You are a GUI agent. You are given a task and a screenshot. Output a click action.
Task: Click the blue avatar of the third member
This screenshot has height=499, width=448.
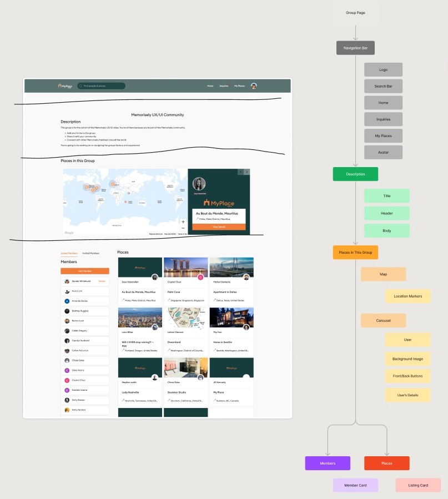pyautogui.click(x=67, y=301)
